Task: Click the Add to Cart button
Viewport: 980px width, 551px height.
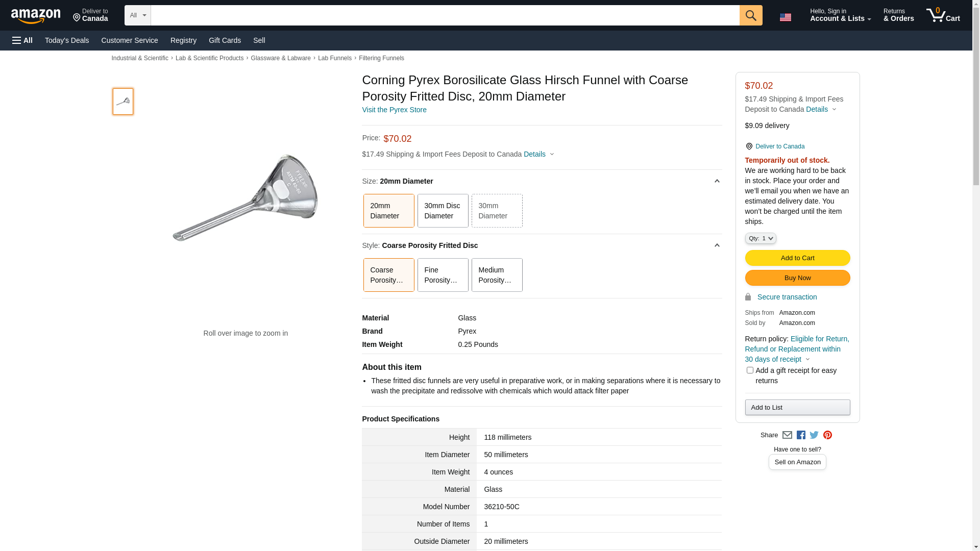Action: [797, 258]
